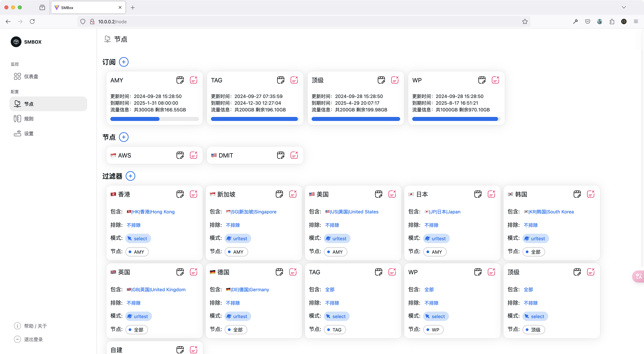Click the WP traffic progress bar
The width and height of the screenshot is (644, 354).
(x=456, y=119)
